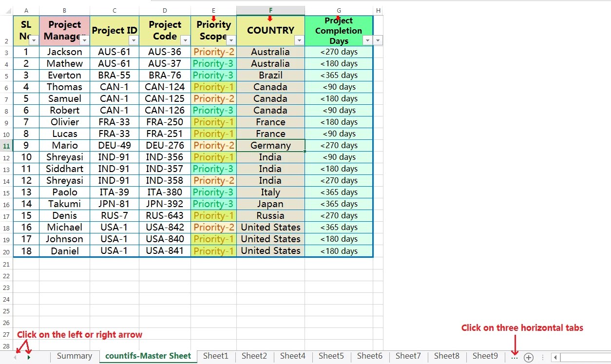Click the right sheet navigation arrow
The image size is (611, 364).
pyautogui.click(x=28, y=357)
